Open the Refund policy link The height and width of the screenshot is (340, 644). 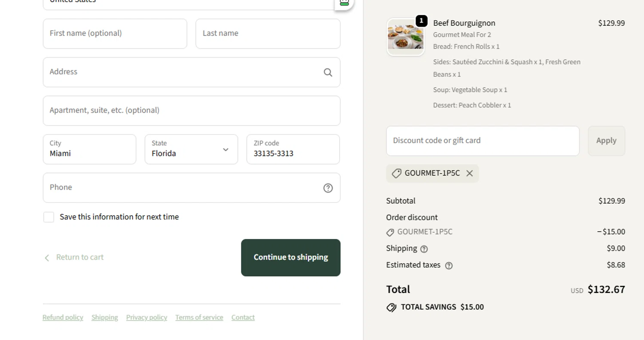pyautogui.click(x=63, y=317)
